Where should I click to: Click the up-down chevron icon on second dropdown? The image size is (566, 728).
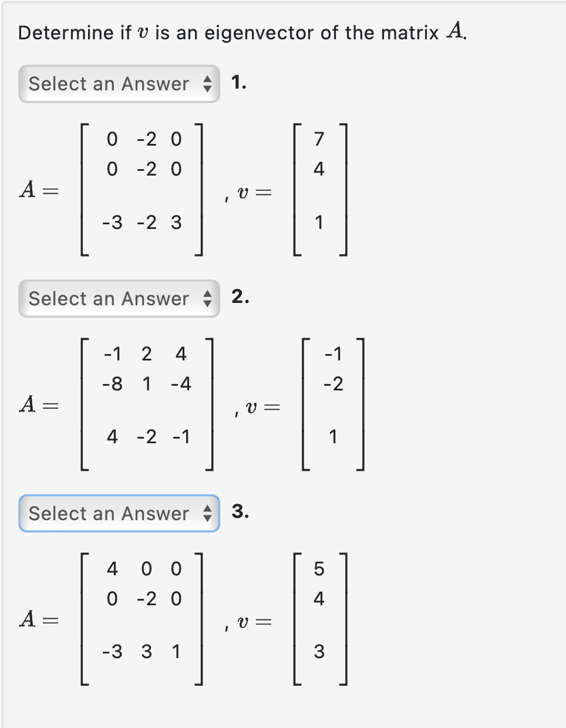[208, 299]
